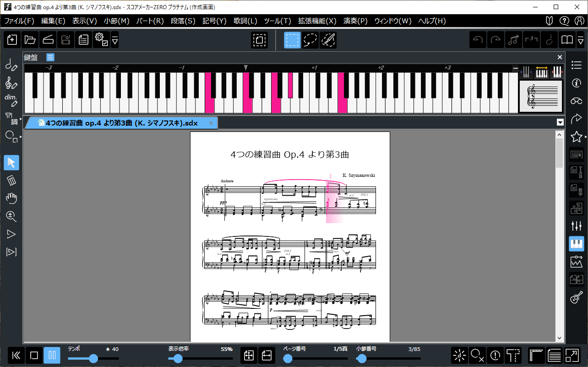Open the settings gear with checkbox
Screen dimensions: 588x367
click(x=101, y=40)
